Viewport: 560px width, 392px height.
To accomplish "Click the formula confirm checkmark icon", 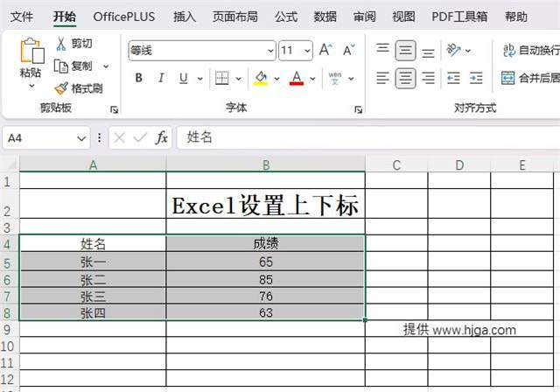I will point(140,137).
